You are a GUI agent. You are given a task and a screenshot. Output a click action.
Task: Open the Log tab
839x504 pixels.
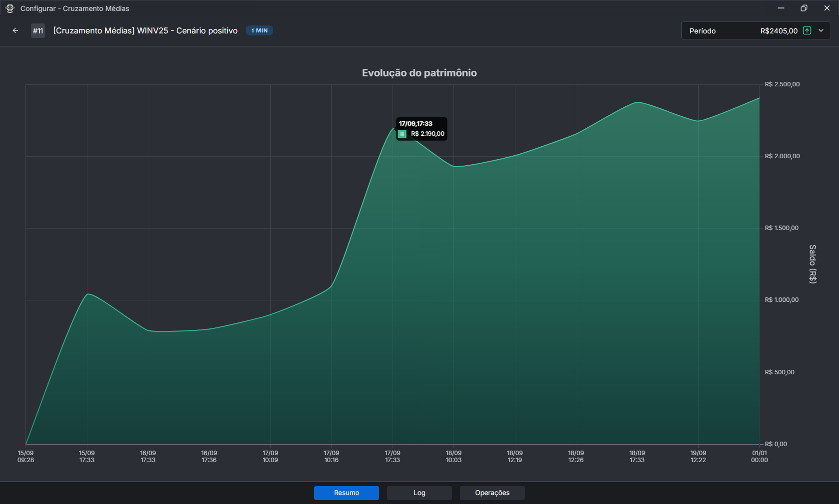419,493
